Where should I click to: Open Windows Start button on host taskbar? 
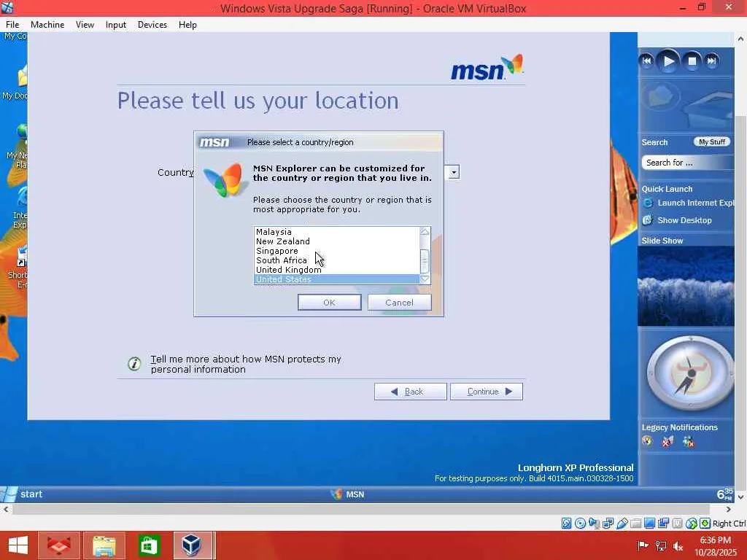[x=18, y=545]
